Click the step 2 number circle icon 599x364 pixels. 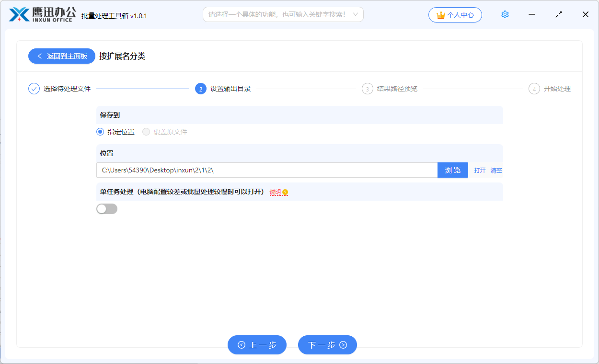coord(201,89)
